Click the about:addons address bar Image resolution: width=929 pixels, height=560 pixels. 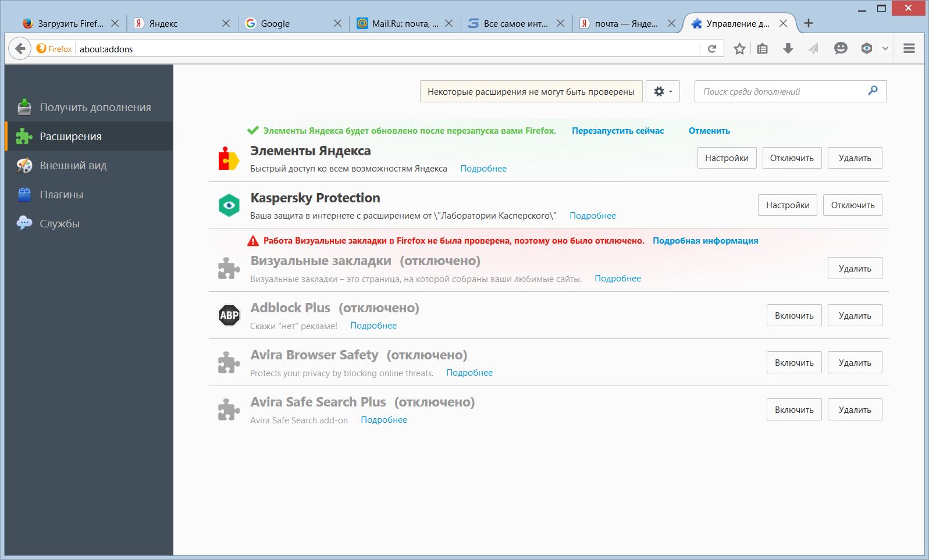pyautogui.click(x=387, y=49)
